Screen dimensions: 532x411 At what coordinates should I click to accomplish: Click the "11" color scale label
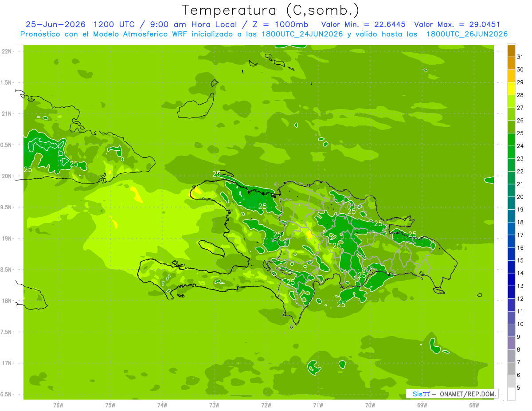[x=520, y=312]
